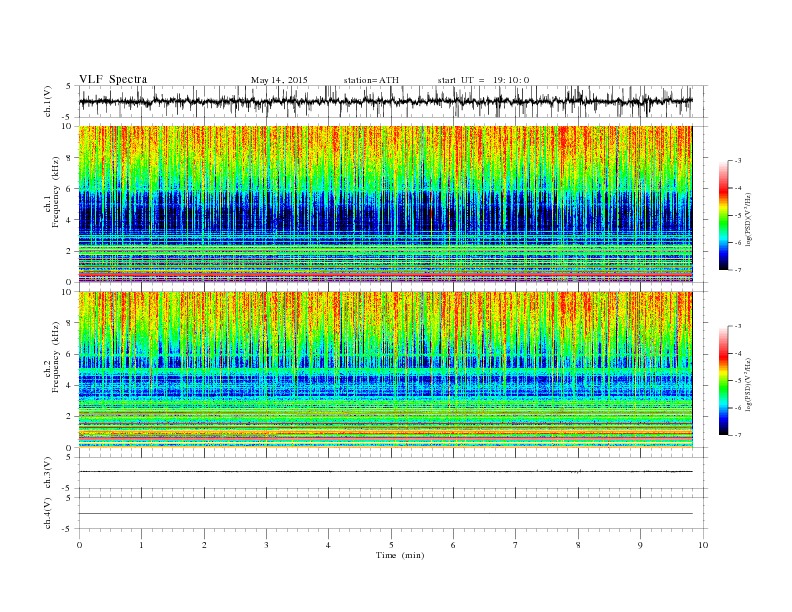
Task: Click the "start UT = 19:10:0" header text
Action: [483, 80]
